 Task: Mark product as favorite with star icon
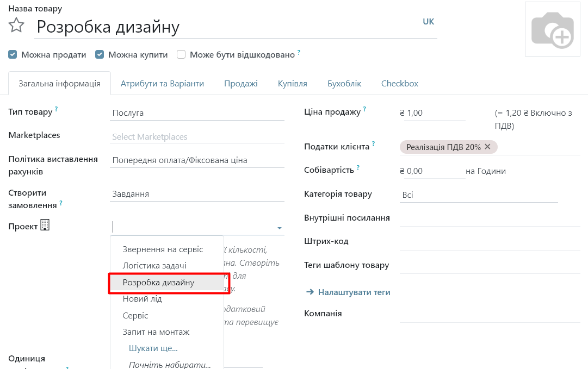click(x=17, y=25)
